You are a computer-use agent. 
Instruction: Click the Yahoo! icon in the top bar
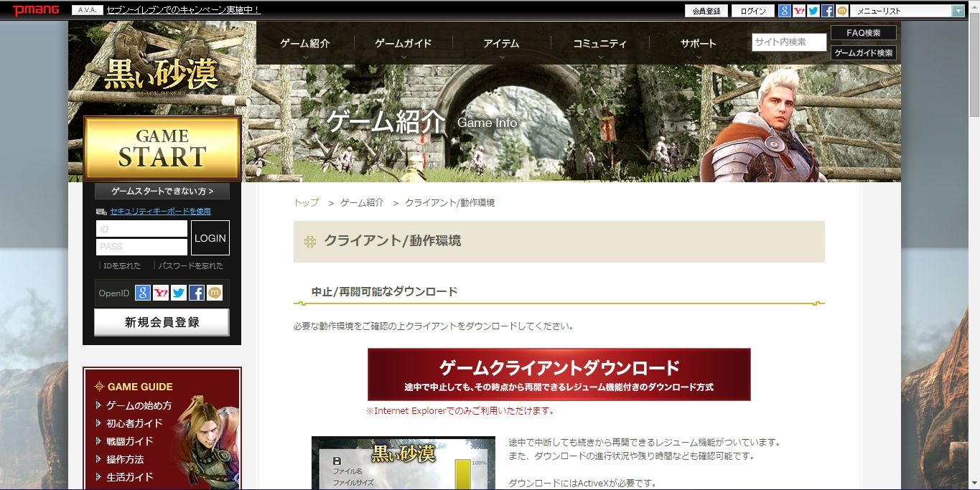pyautogui.click(x=799, y=11)
